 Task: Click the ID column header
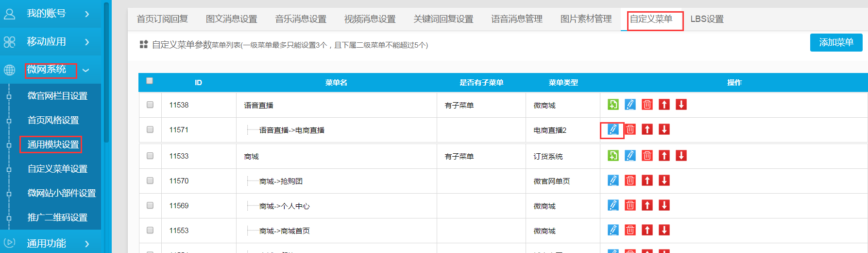pyautogui.click(x=198, y=83)
